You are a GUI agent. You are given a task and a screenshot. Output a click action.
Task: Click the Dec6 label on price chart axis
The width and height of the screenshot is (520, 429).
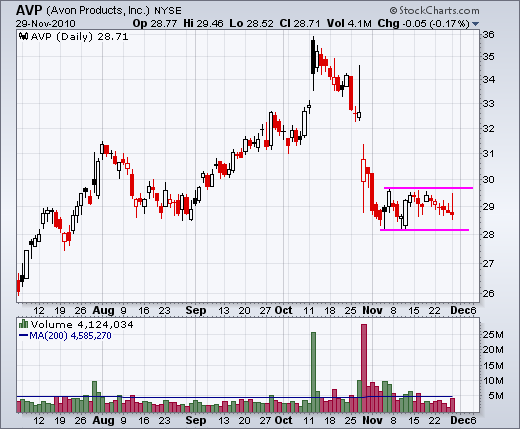tap(463, 310)
